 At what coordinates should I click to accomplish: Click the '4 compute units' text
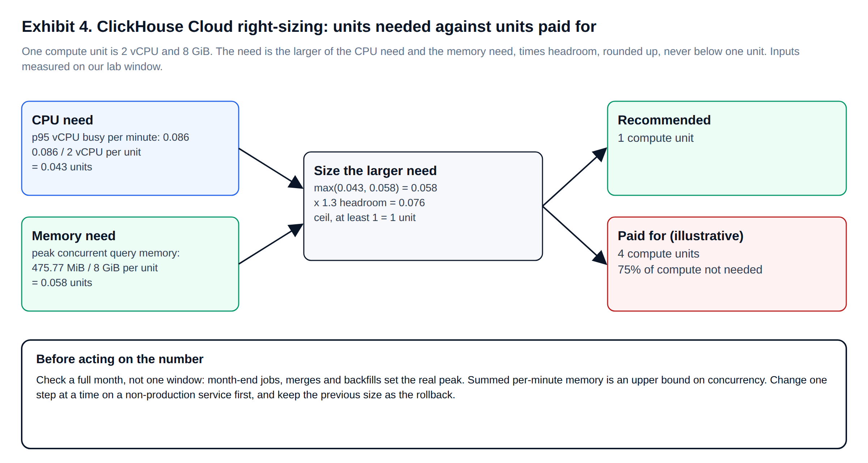coord(658,254)
